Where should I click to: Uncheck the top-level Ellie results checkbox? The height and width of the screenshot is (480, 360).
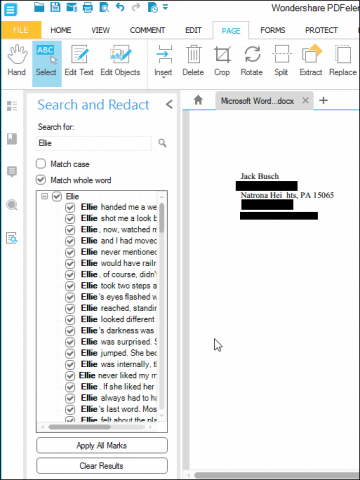[x=57, y=196]
